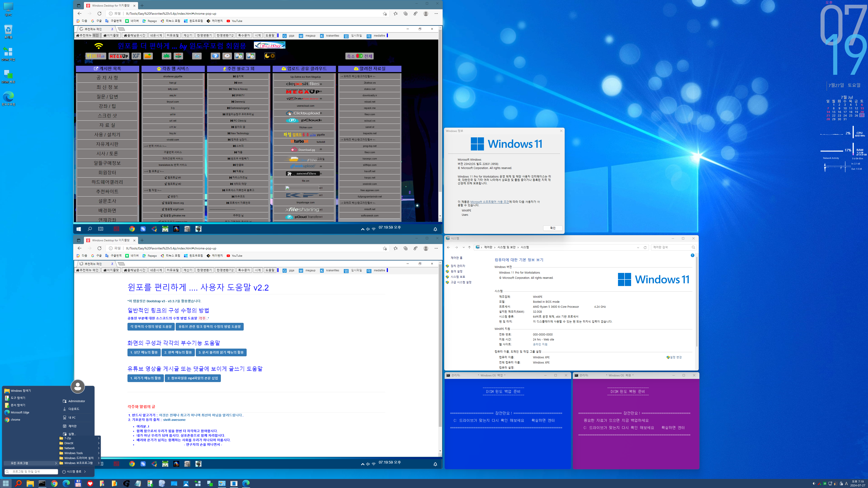Open the address bar dropdown in 시스템 window
The height and width of the screenshot is (488, 868).
638,248
